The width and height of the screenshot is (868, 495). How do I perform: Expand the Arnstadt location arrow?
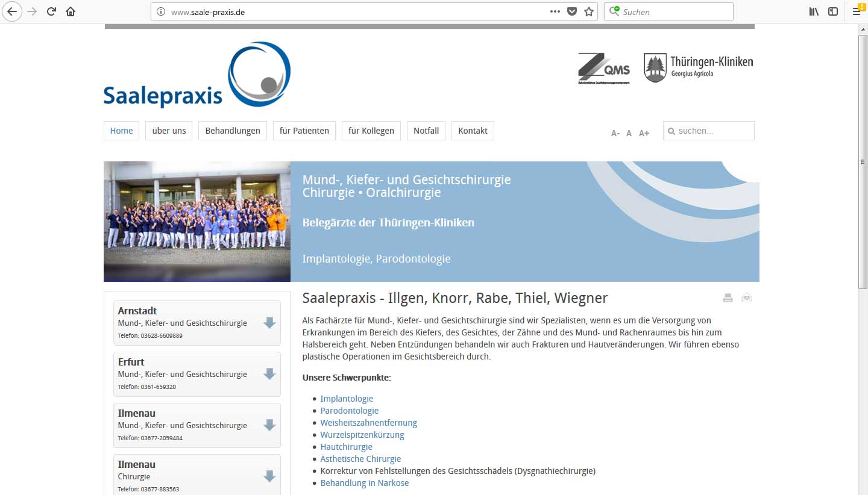(269, 323)
